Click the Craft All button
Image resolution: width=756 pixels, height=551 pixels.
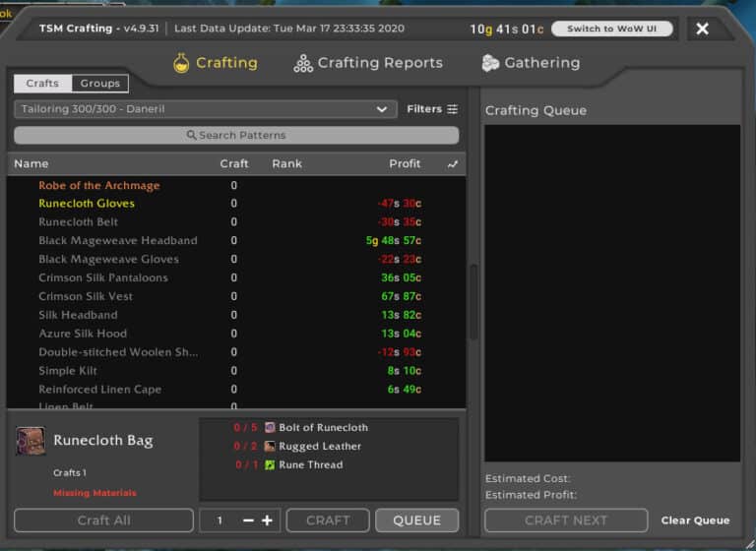click(x=103, y=520)
